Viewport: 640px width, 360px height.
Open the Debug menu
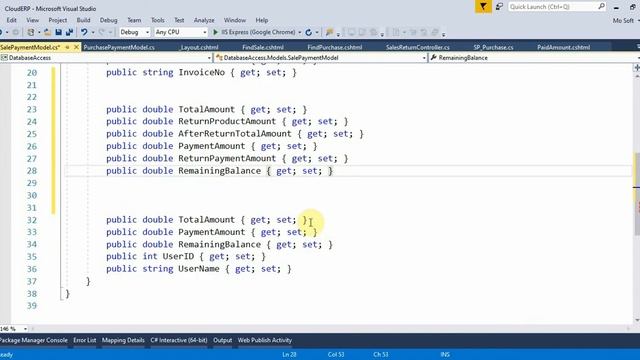(108, 20)
